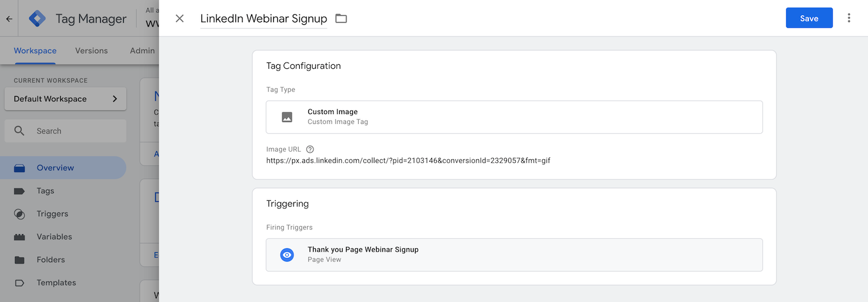Click the folder icon beside the tag name
The width and height of the screenshot is (868, 302).
pyautogui.click(x=341, y=19)
